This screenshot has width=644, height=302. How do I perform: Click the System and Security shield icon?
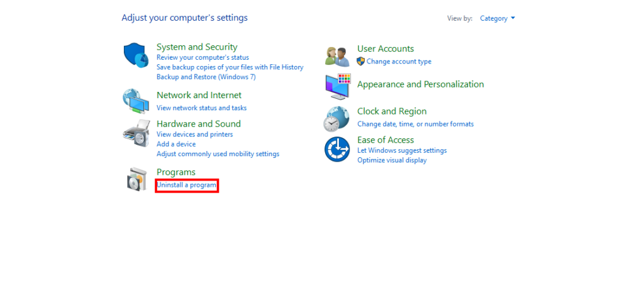click(x=135, y=55)
